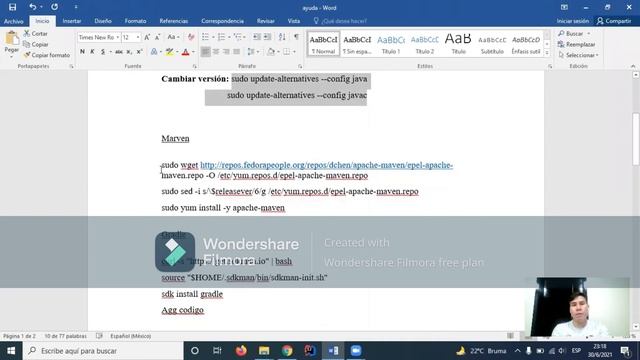Image resolution: width=640 pixels, height=360 pixels.
Task: Open the Fuente dialog launcher
Action: click(x=194, y=66)
